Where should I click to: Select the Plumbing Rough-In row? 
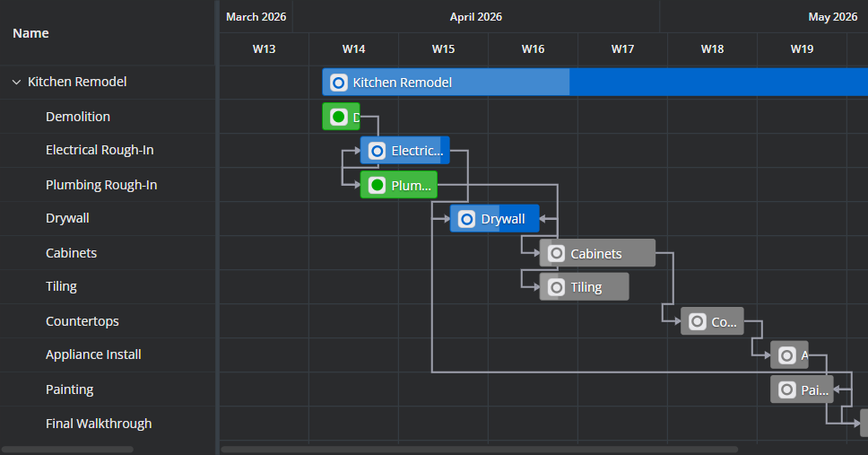pos(108,185)
